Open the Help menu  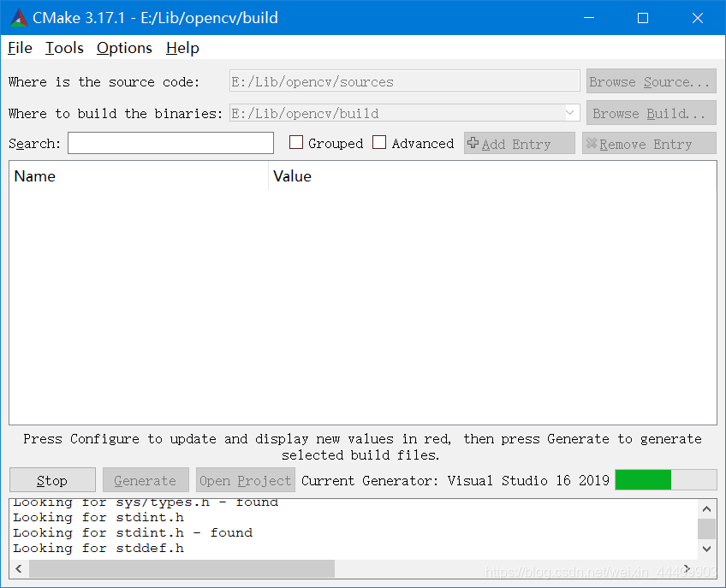182,48
